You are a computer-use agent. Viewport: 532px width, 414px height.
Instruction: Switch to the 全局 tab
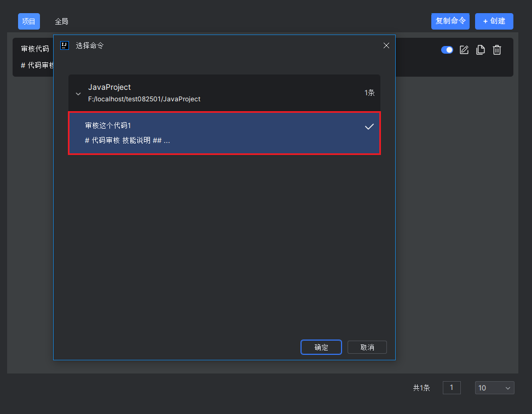point(61,21)
